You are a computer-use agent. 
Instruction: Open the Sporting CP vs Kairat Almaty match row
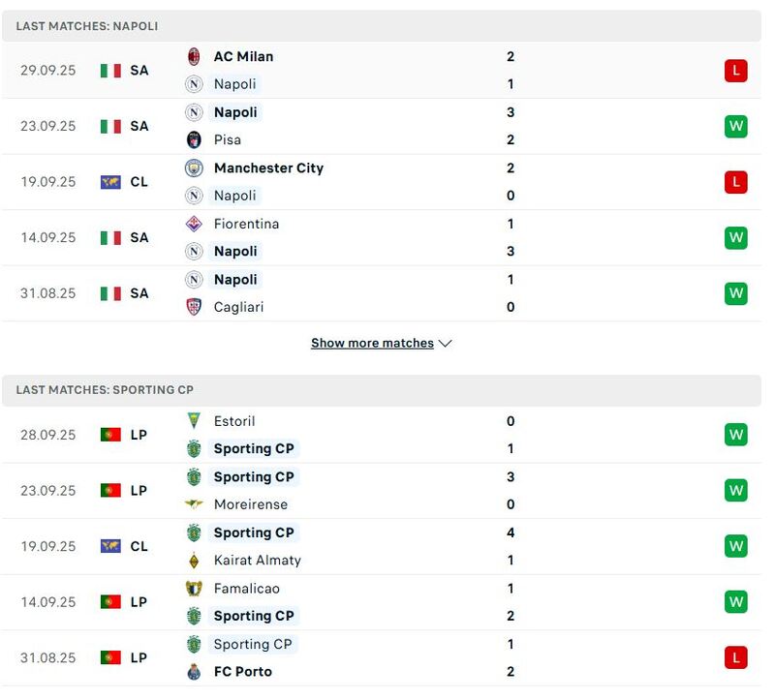point(387,546)
